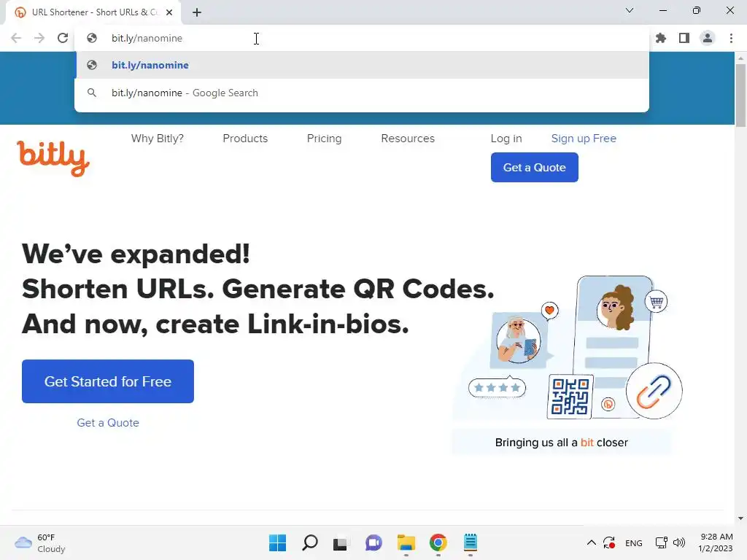
Task: Open a new tab with the plus button
Action: [197, 12]
